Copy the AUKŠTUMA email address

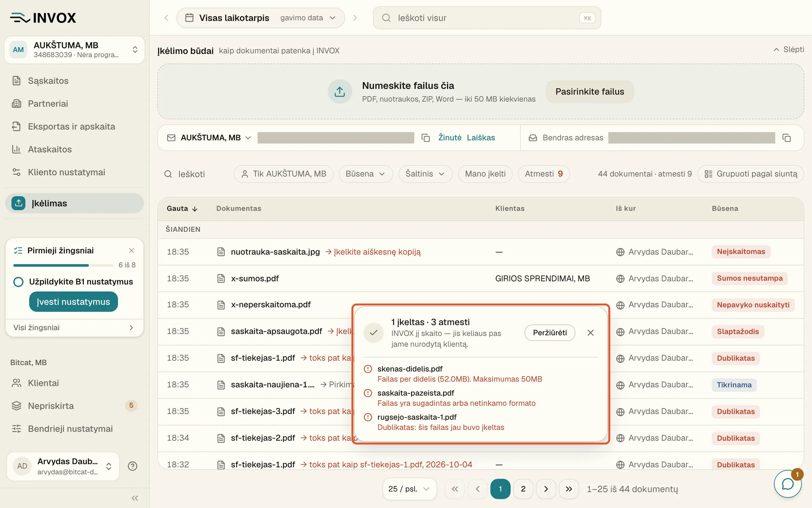(x=425, y=138)
